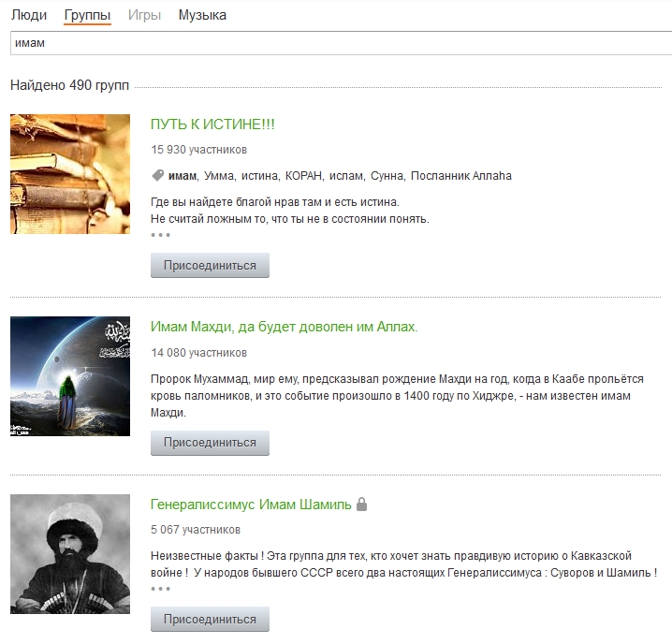Open the books thumbnail of the first group
The image size is (672, 644).
(x=70, y=174)
